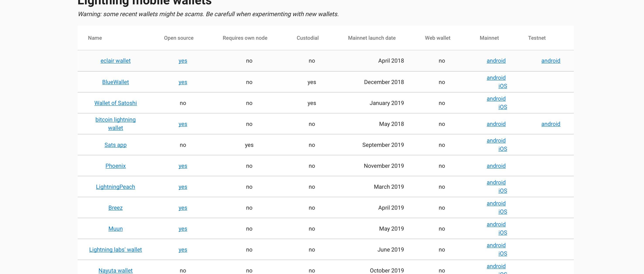
Task: Open the Phoenix wallet link
Action: [115, 166]
